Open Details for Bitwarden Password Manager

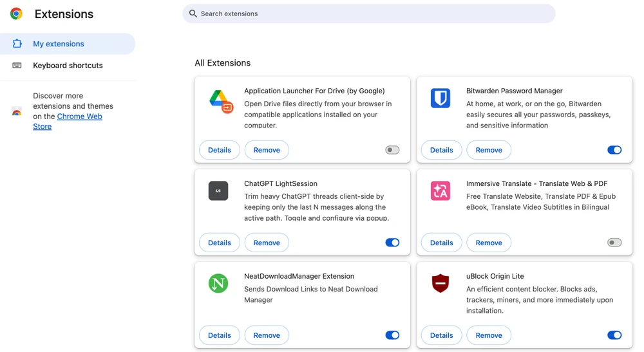click(441, 150)
